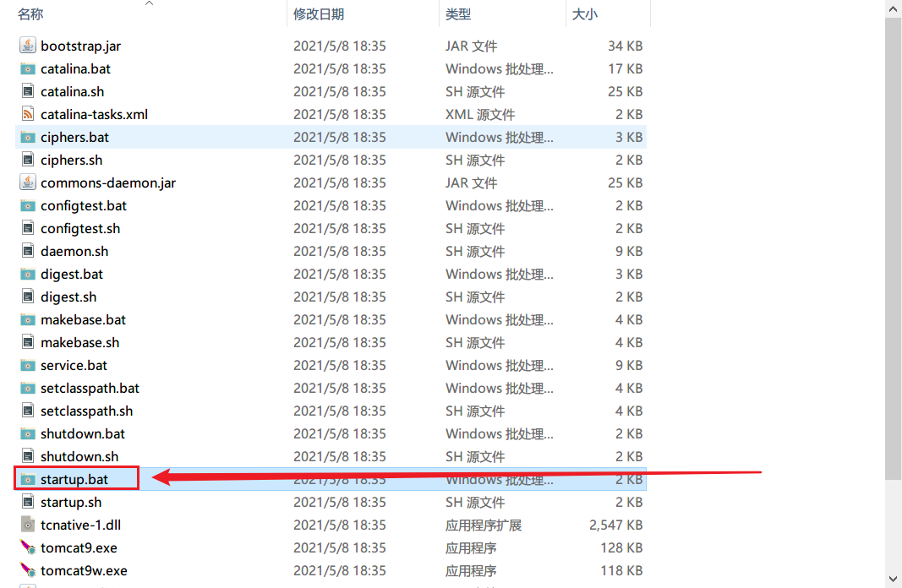
Task: Open the service.bat file entry
Action: [73, 365]
